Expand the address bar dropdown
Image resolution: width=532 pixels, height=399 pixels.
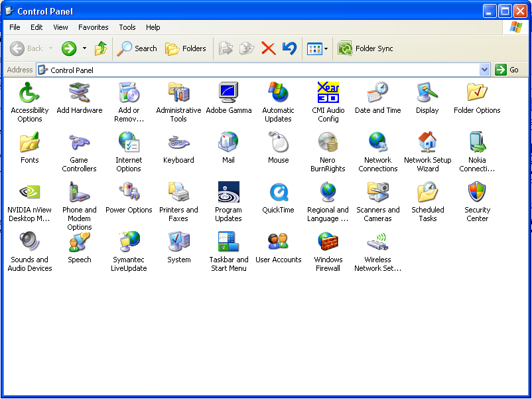click(x=484, y=70)
